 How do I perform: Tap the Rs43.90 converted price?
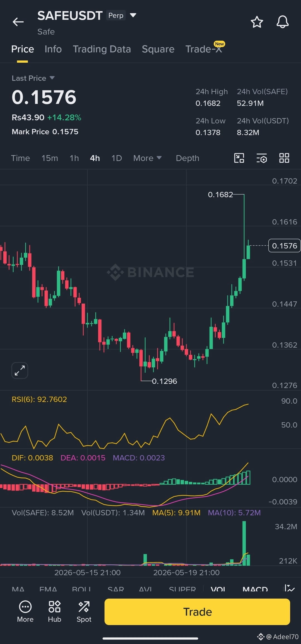(x=28, y=118)
